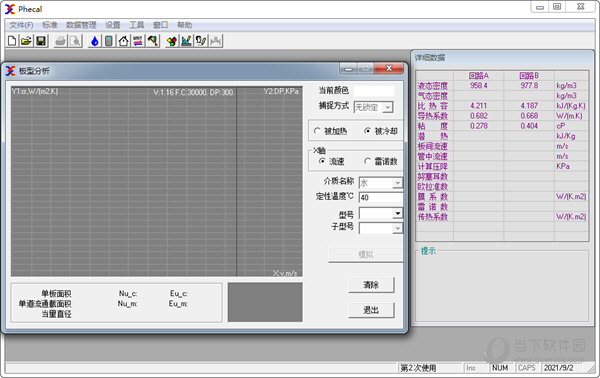This screenshot has height=378, width=600.
Task: Click the NUM status bar indicator
Action: coord(500,368)
